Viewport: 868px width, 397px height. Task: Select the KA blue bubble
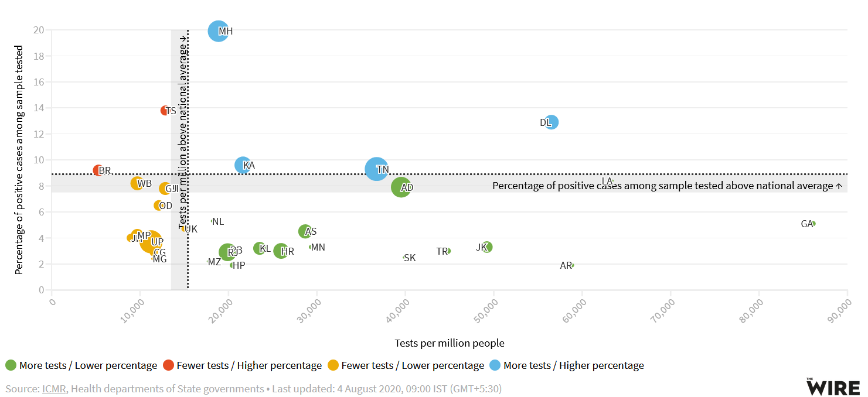[x=242, y=165]
